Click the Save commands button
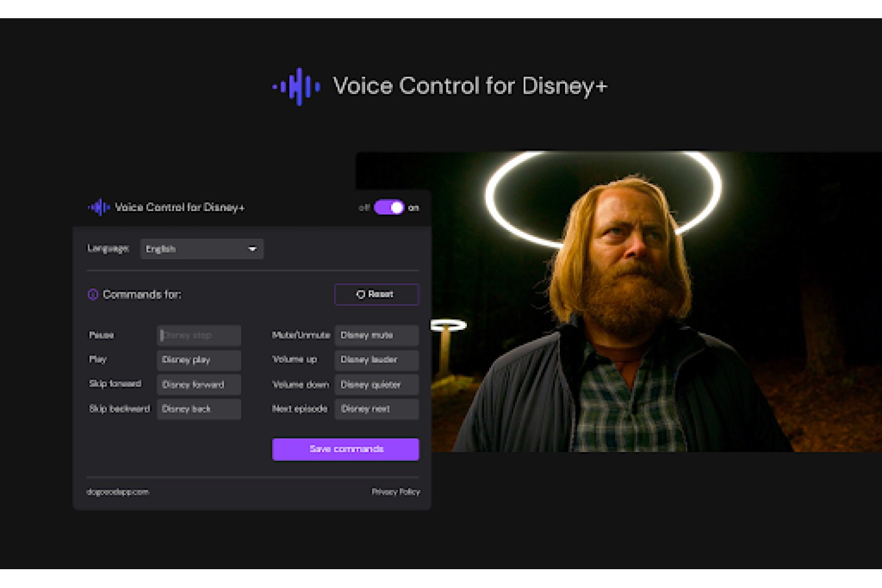Viewport: 882px width, 588px height. (346, 449)
